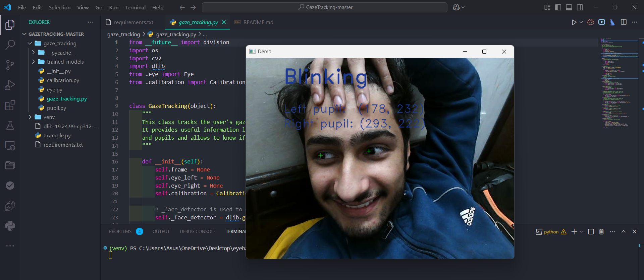Switch to the DEBUG CONSOLE panel tab
Screen dimensions: 644x280
coord(198,231)
